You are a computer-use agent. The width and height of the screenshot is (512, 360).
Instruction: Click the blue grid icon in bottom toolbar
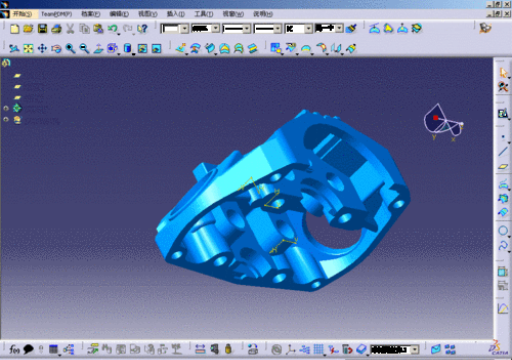click(x=319, y=349)
